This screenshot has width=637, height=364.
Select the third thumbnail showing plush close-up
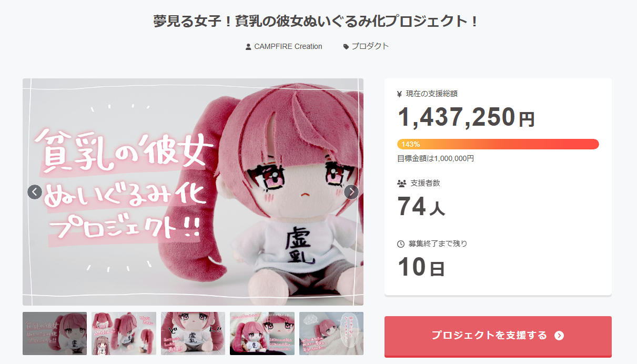(193, 333)
